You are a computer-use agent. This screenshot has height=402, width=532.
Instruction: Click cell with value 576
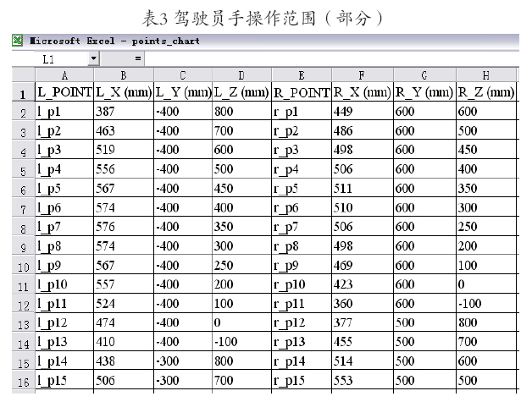pos(124,227)
